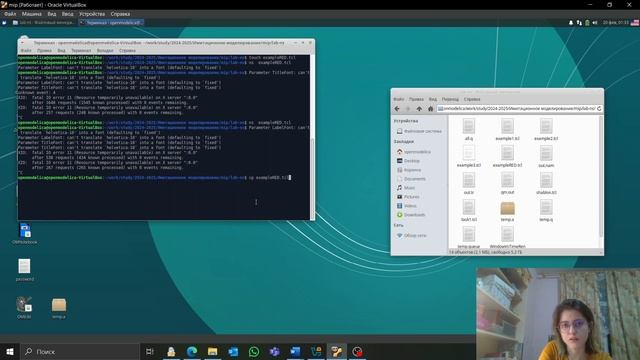Open the all.q file in file manager
Image resolution: width=640 pixels, height=360 pixels.
tap(469, 129)
